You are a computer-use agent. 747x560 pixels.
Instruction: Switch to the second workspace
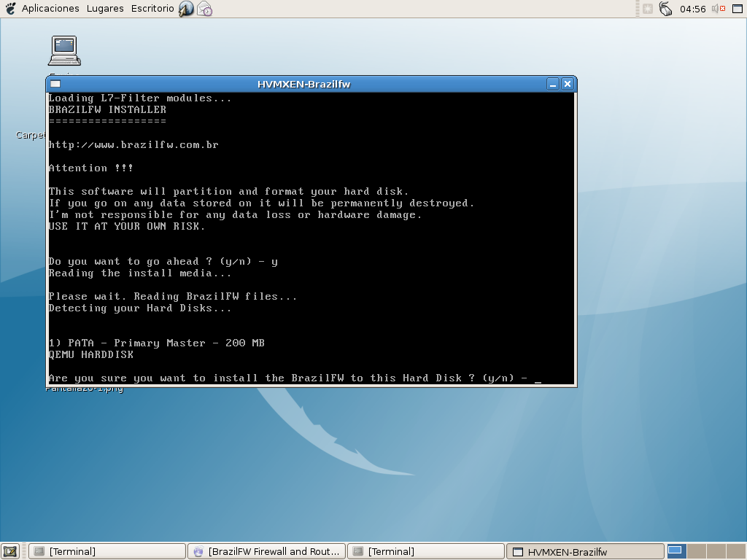(x=695, y=551)
